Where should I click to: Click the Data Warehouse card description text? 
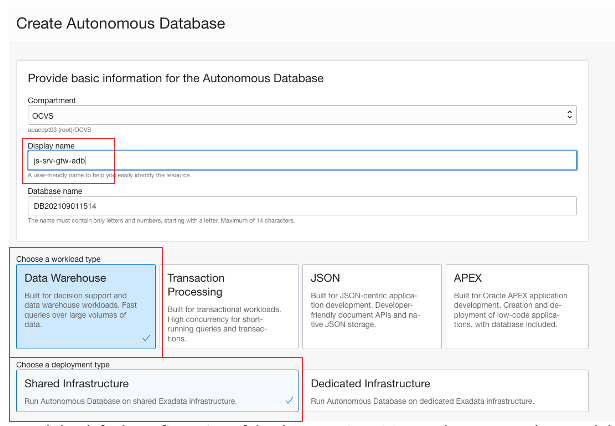81,310
